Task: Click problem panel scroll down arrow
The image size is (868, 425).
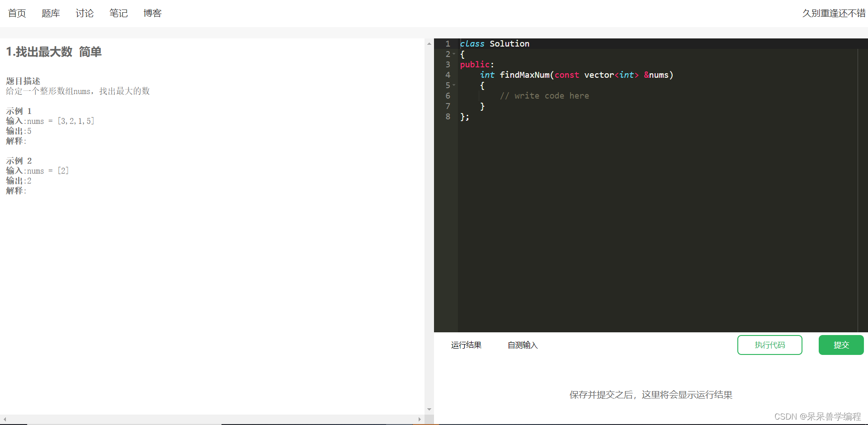Action: pos(429,409)
